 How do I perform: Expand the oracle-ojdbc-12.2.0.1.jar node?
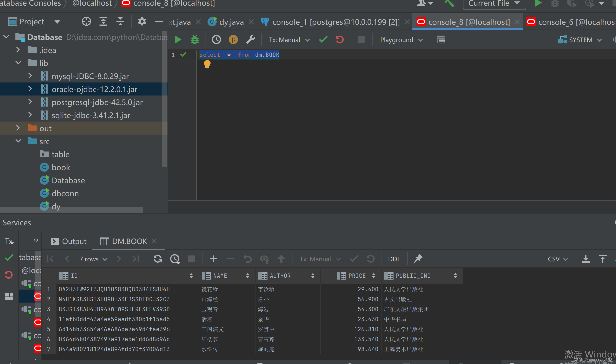pos(30,89)
